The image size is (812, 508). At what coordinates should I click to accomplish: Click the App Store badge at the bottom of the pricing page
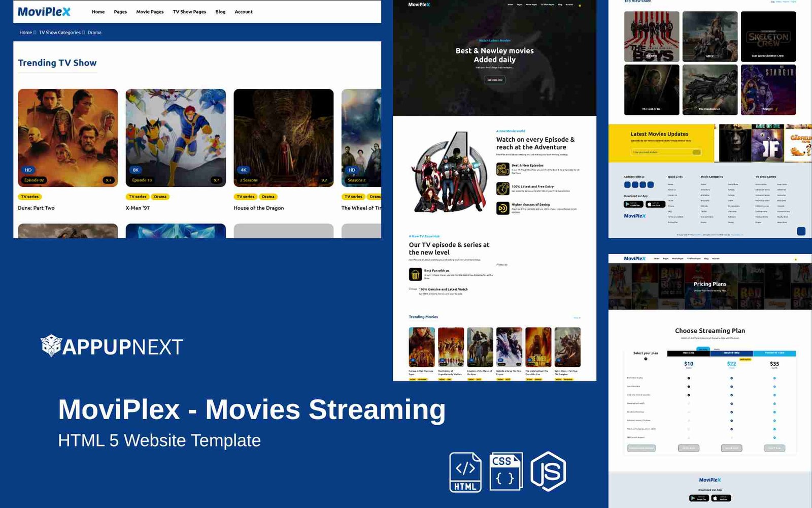tap(721, 498)
